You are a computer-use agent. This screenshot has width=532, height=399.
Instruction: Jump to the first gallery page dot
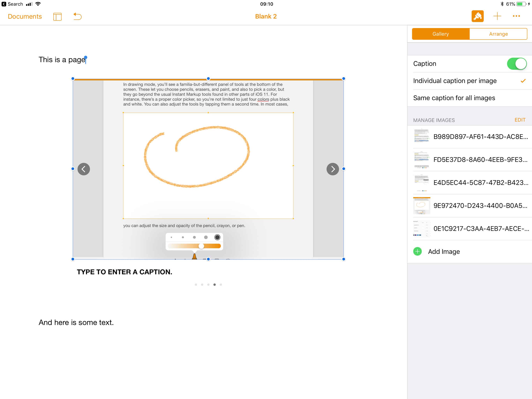click(196, 284)
